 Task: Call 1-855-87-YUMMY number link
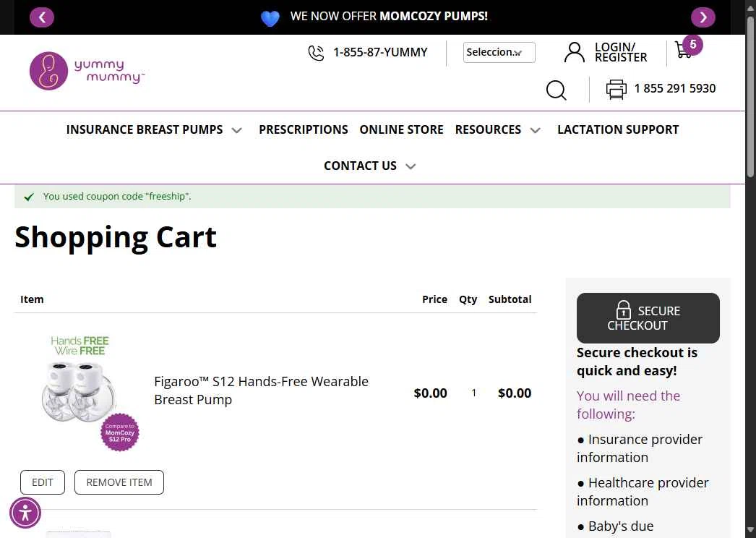(380, 52)
